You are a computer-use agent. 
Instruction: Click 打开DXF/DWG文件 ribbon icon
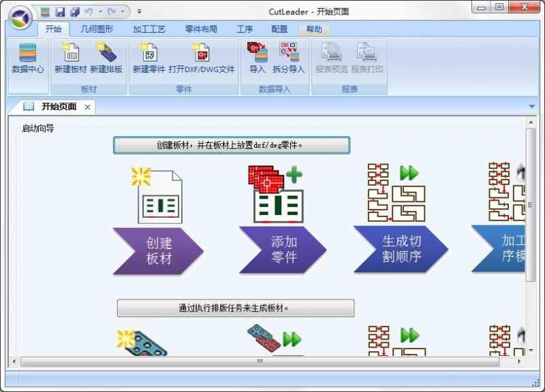click(202, 58)
